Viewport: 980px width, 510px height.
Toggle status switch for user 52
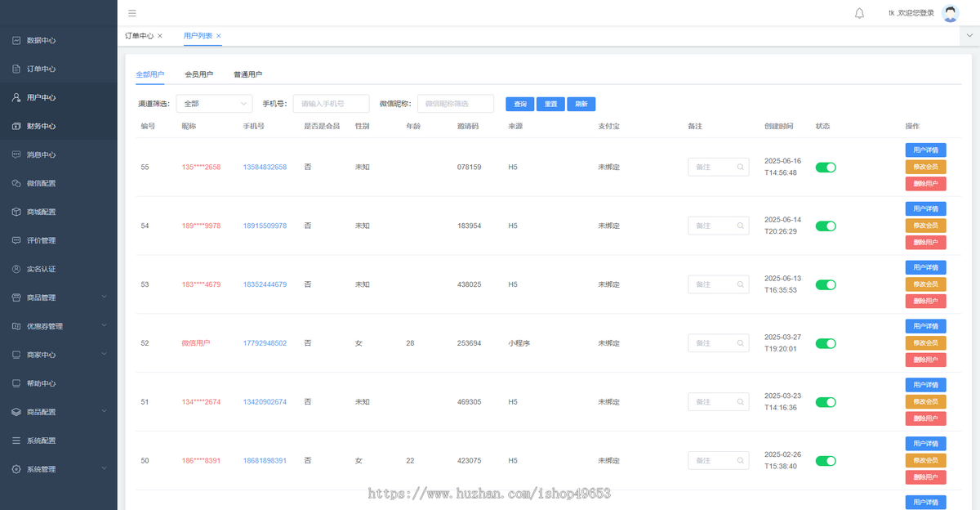[826, 343]
